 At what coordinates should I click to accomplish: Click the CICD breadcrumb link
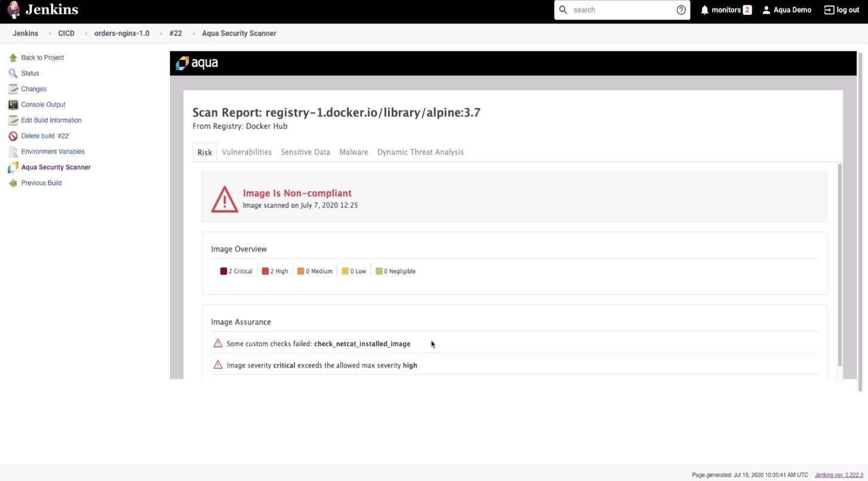66,33
